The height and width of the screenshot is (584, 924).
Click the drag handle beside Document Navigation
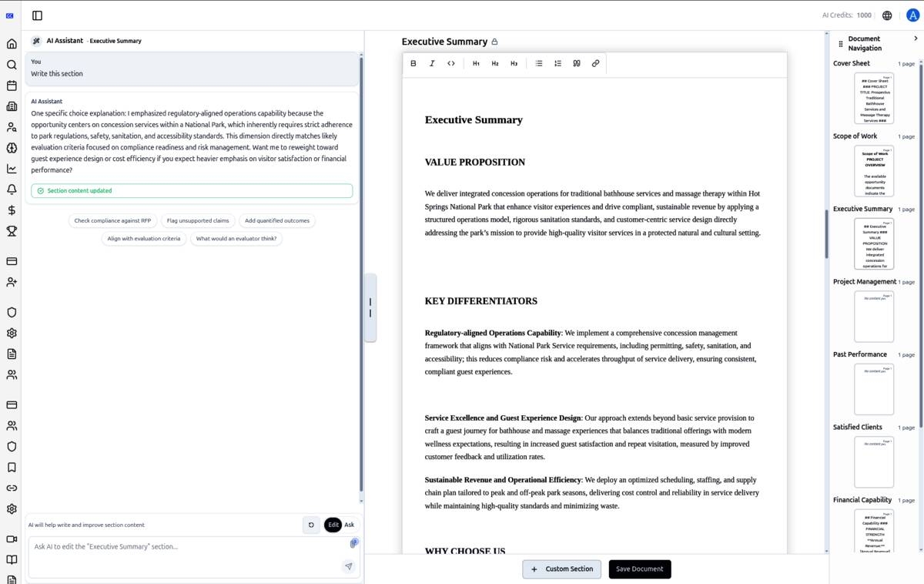pos(840,44)
